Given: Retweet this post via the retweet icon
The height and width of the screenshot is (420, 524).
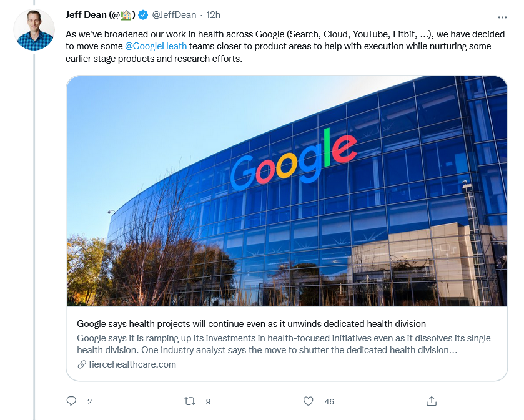Looking at the screenshot, I should tap(190, 401).
